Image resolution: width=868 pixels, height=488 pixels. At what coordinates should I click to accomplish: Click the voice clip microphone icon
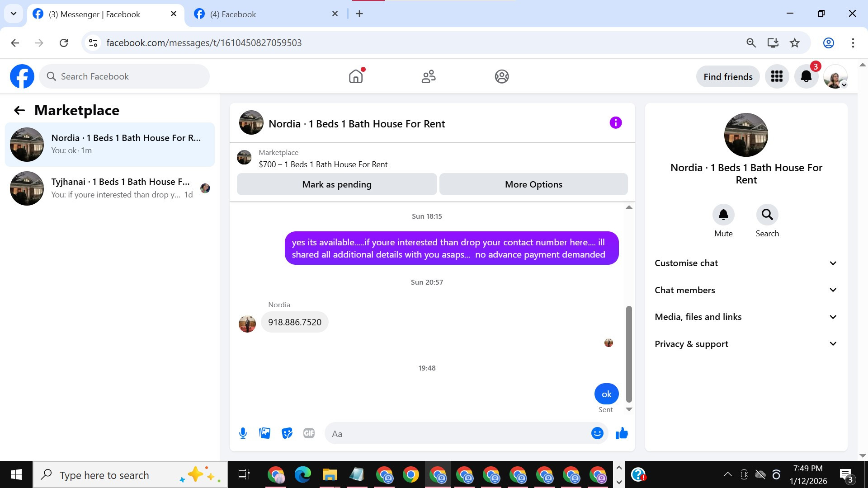coord(243,433)
